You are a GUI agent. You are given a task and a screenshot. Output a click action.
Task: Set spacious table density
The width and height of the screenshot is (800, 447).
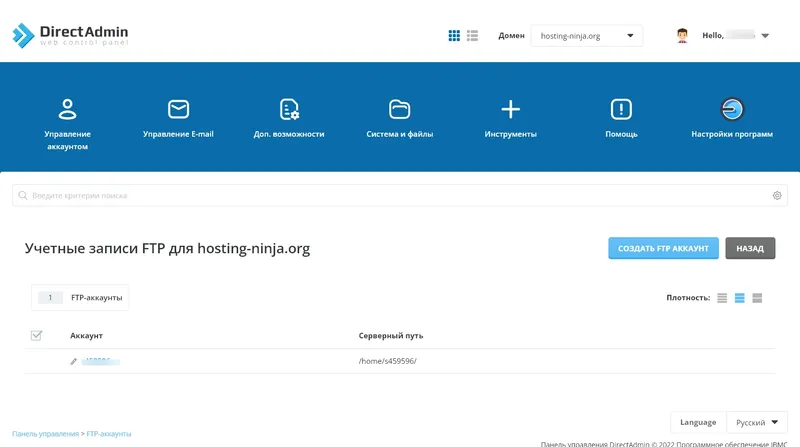757,298
